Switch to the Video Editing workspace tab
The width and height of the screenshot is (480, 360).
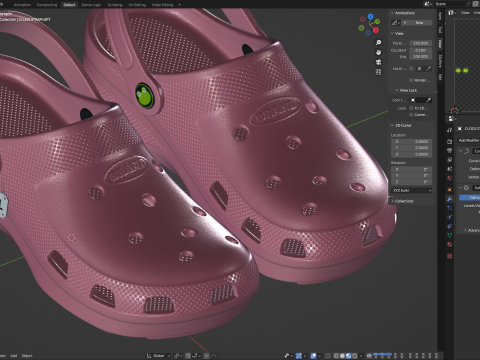[162, 5]
